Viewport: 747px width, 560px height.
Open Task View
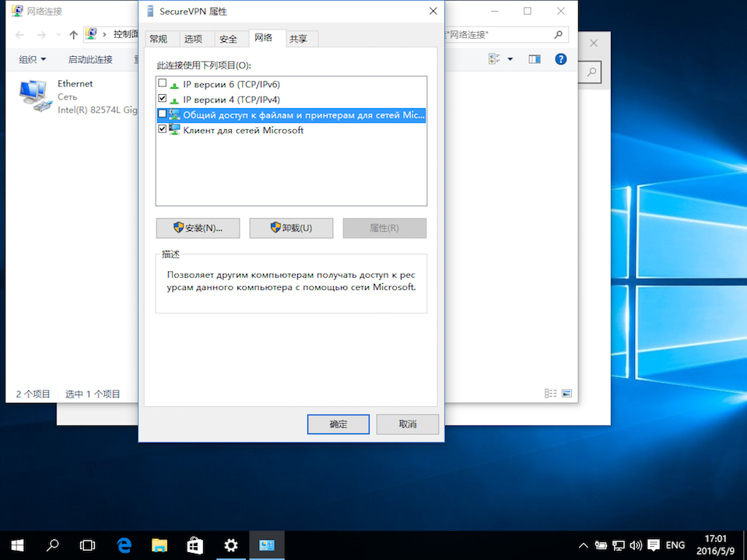coord(88,545)
